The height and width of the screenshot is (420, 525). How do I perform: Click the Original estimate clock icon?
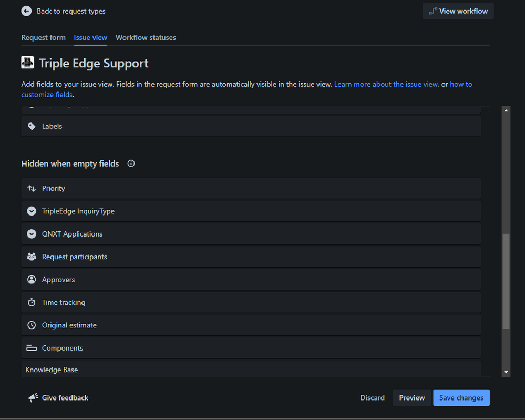tap(32, 325)
